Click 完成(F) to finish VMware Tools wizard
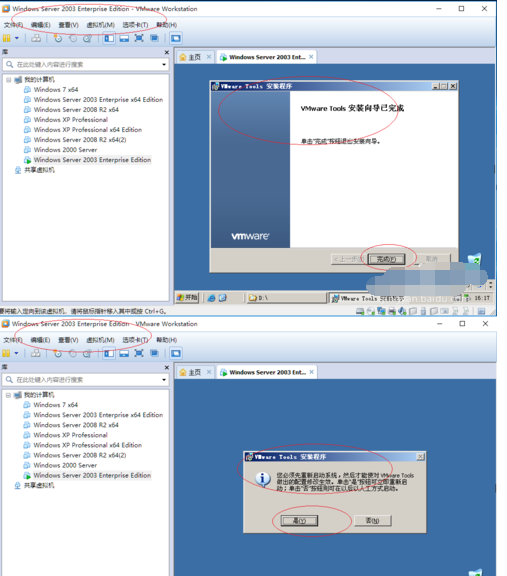The image size is (507, 576). pyautogui.click(x=386, y=259)
